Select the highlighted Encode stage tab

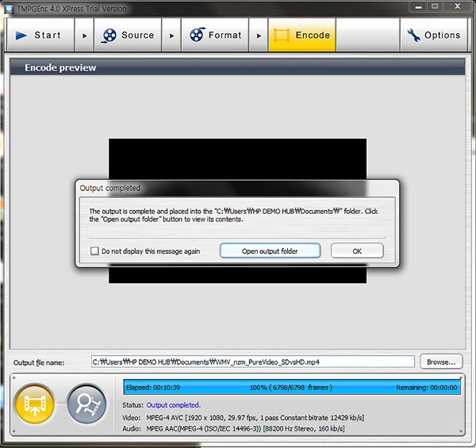pos(302,35)
